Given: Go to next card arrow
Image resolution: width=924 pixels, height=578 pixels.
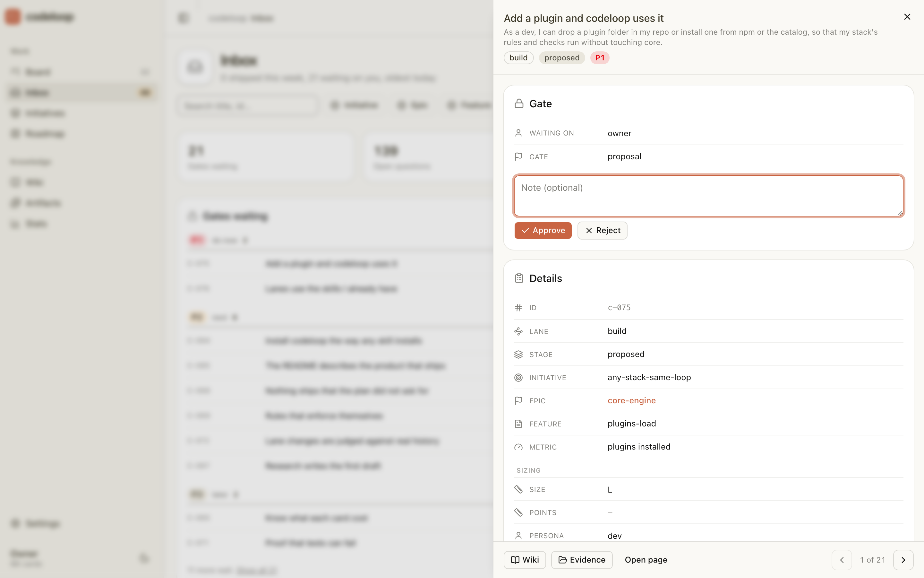Looking at the screenshot, I should 903,560.
